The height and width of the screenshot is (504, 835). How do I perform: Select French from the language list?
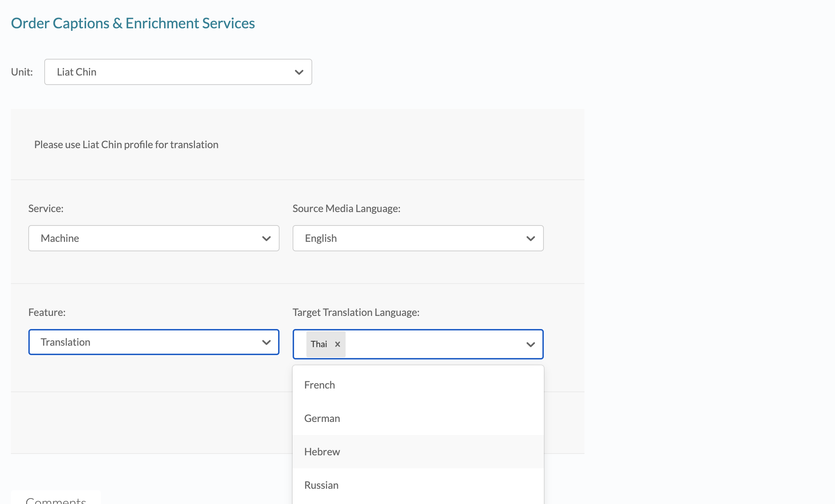[x=319, y=385]
